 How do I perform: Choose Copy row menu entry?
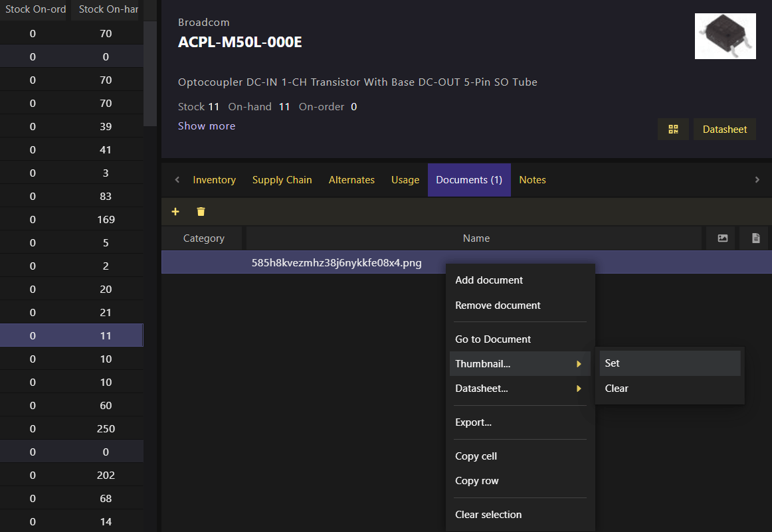[520, 481]
